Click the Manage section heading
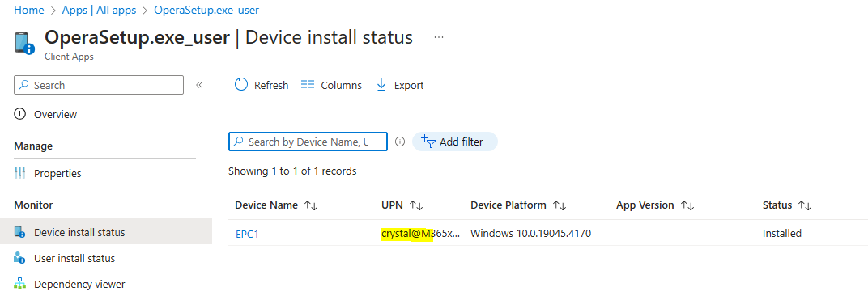The image size is (868, 300). 33,146
